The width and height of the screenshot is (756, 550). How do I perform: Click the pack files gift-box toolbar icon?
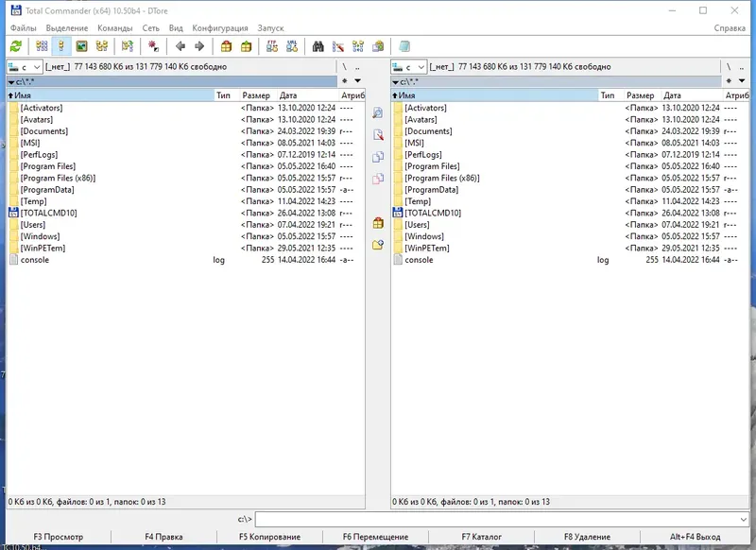pos(226,46)
